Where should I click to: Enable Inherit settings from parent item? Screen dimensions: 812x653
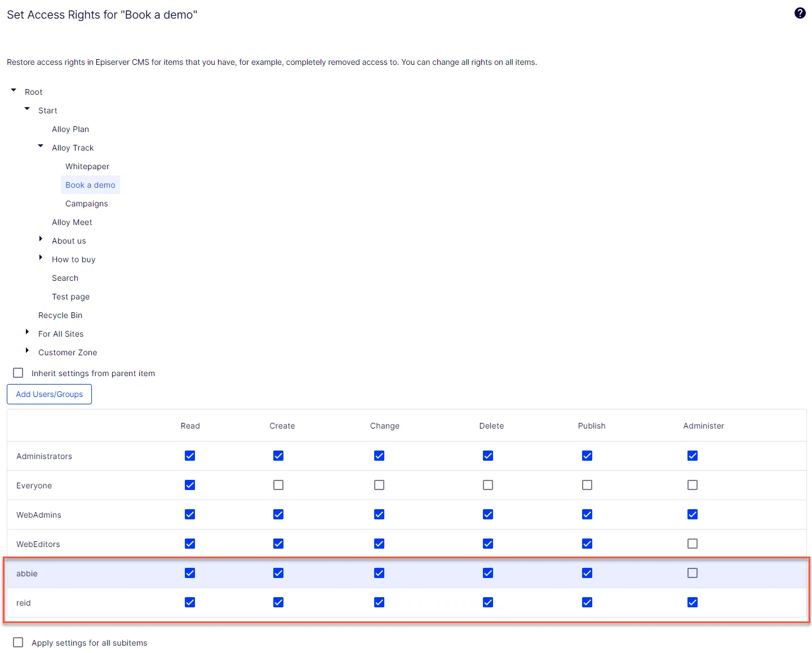(18, 373)
